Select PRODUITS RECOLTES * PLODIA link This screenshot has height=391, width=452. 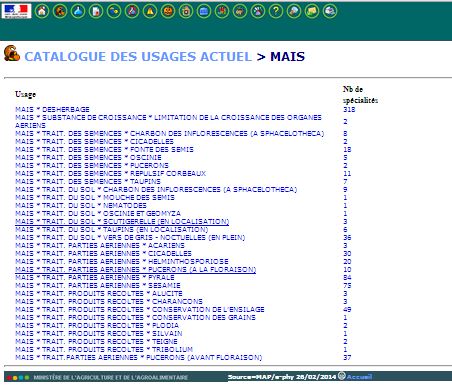(97, 325)
